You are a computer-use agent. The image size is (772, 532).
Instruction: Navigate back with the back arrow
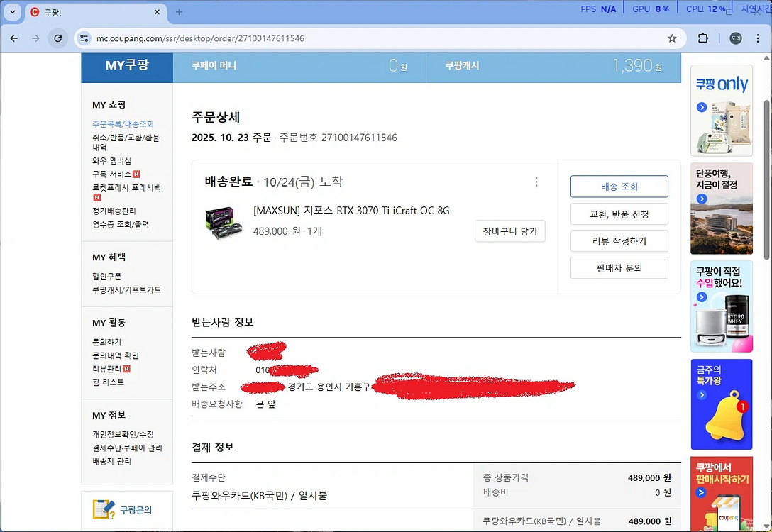click(x=16, y=38)
